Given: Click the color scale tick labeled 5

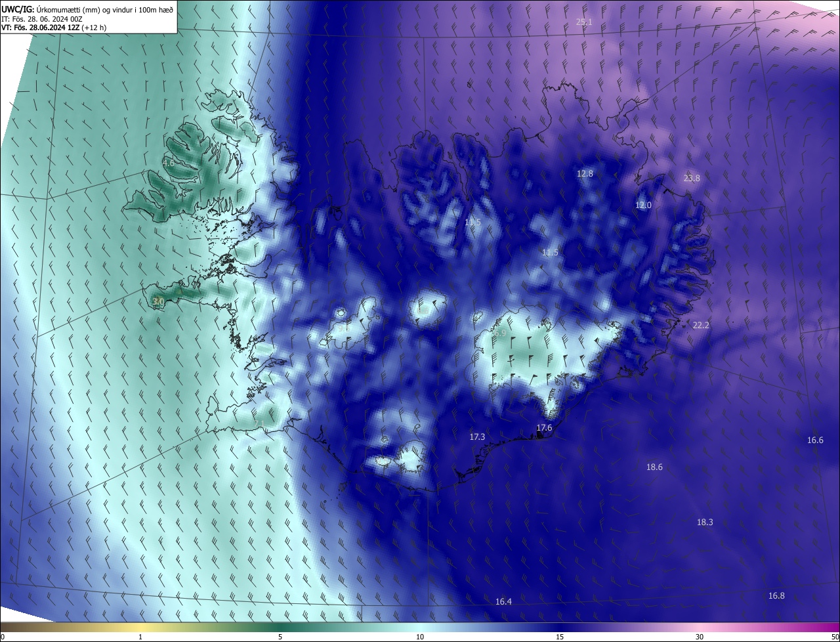Looking at the screenshot, I should 280,637.
